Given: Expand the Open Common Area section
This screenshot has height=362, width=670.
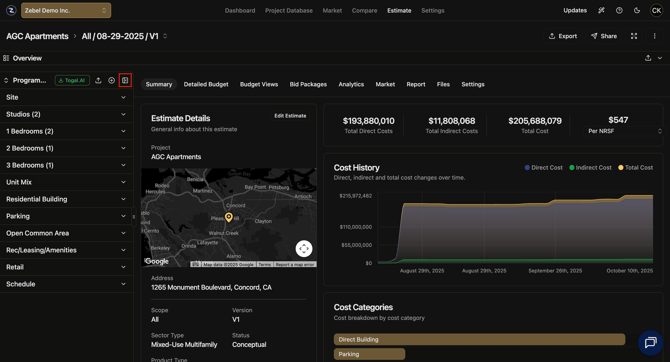Looking at the screenshot, I should (66, 233).
